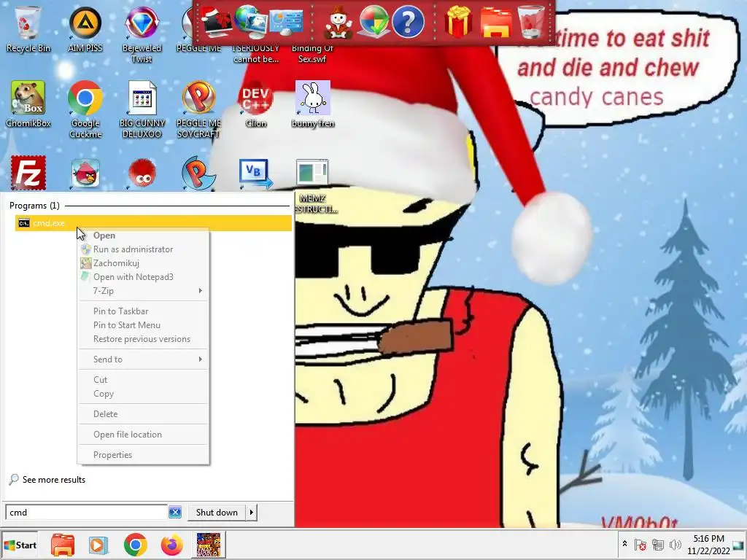The height and width of the screenshot is (560, 747).
Task: Launch Windows Media Player from taskbar
Action: [98, 545]
